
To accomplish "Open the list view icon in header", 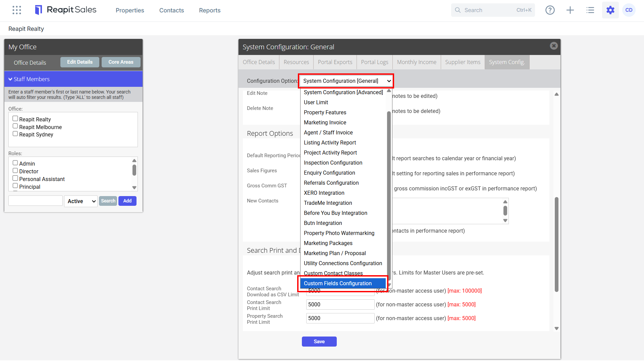I will [x=590, y=10].
